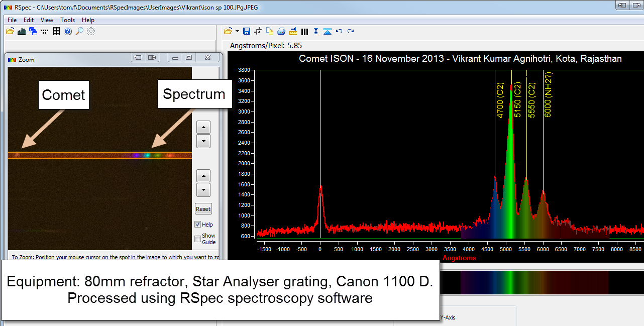
Task: Click the lowest down-arrow stepper in Zoom window
Action: point(203,190)
